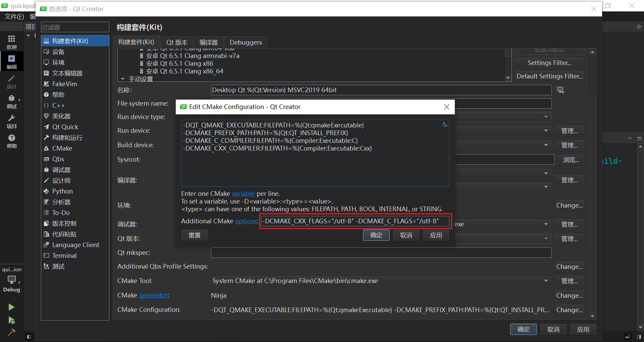Viewport: 644px width, 342px height.
Task: Open the kit selector Debug monitor icon
Action: click(12, 279)
